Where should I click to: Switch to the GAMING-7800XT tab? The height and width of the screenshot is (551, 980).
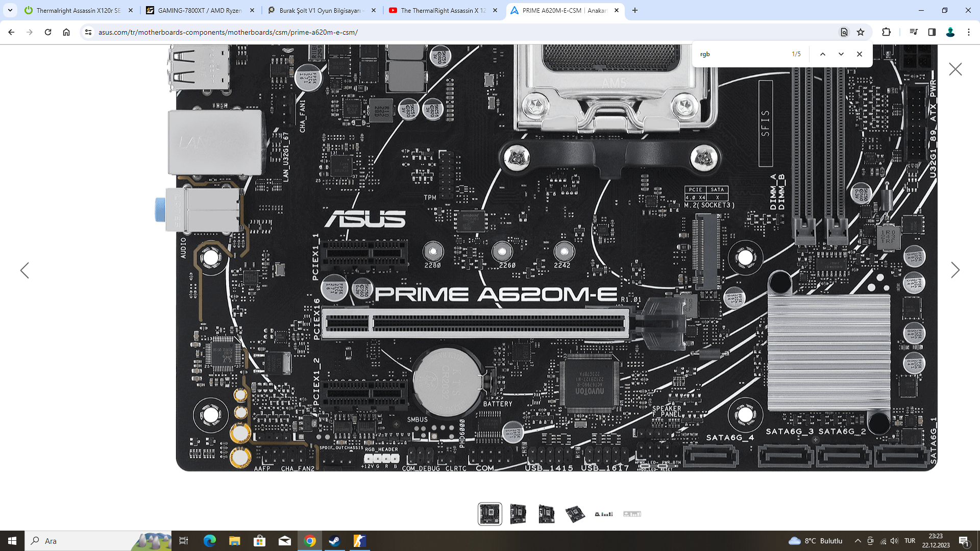coord(199,10)
